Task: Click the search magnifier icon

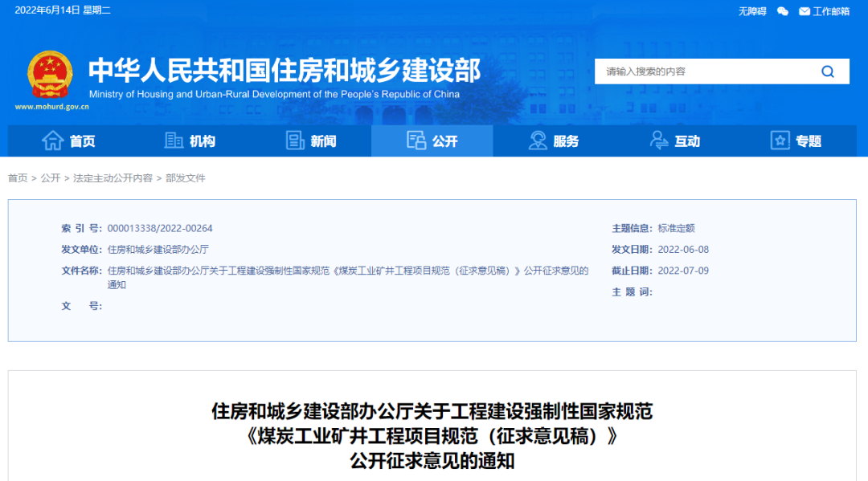Action: click(828, 71)
